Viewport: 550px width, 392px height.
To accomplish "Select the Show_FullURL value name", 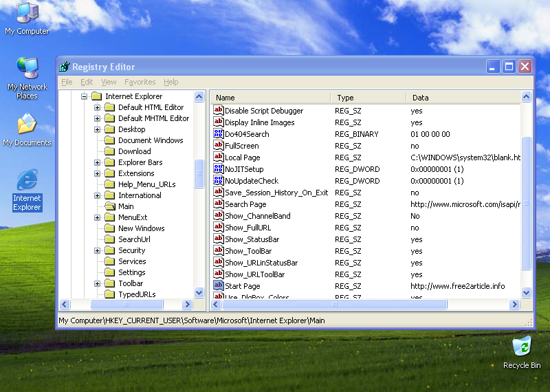I will pos(247,228).
